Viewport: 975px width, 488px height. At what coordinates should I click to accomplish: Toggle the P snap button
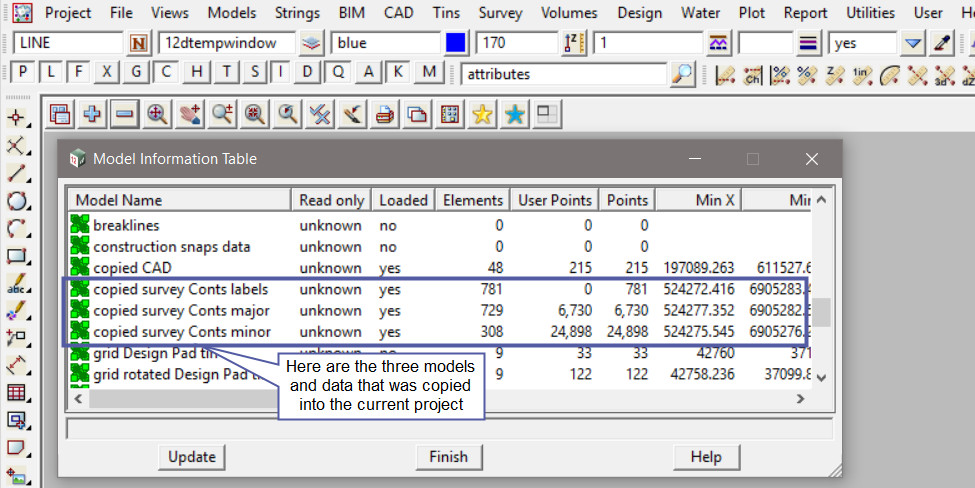click(x=23, y=73)
